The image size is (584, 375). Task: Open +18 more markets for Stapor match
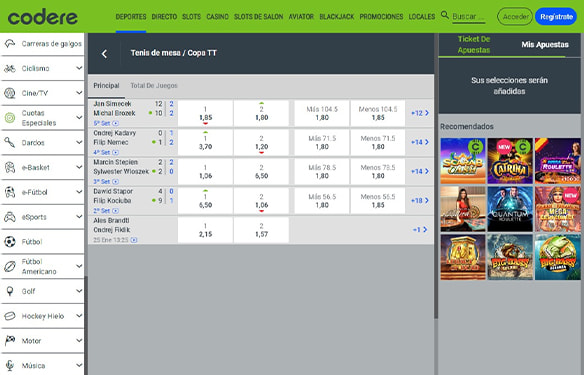420,200
